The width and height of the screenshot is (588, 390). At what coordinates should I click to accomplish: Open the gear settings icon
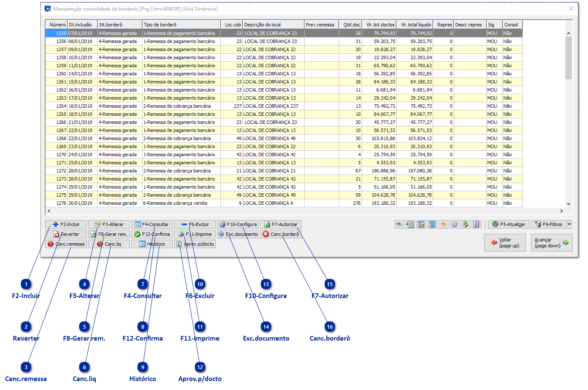tap(454, 224)
